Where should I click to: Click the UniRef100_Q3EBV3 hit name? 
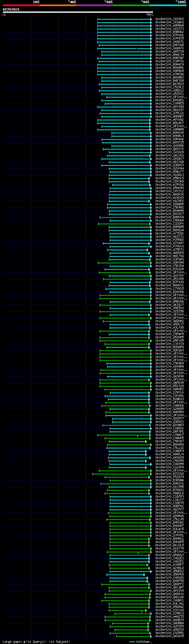pyautogui.click(x=170, y=165)
